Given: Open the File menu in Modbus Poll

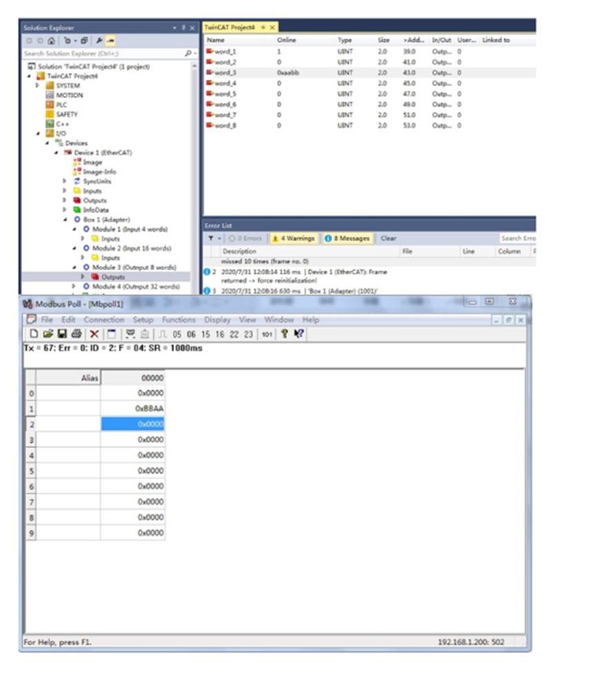Looking at the screenshot, I should click(x=47, y=320).
